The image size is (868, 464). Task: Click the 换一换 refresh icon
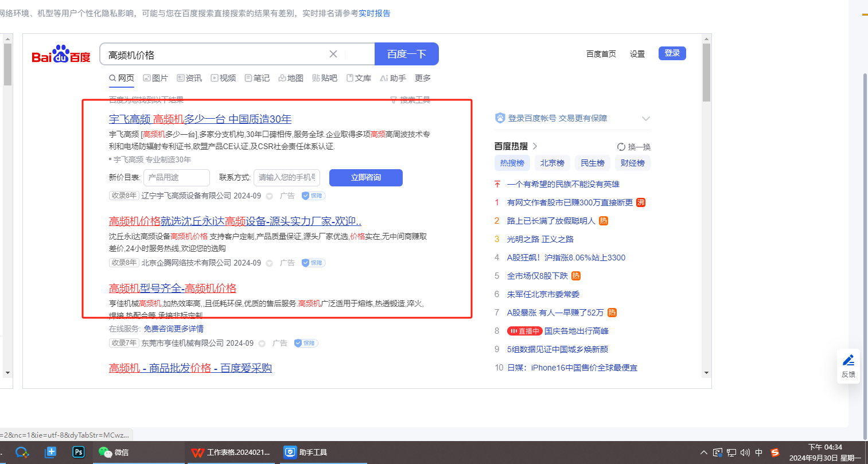pos(621,147)
